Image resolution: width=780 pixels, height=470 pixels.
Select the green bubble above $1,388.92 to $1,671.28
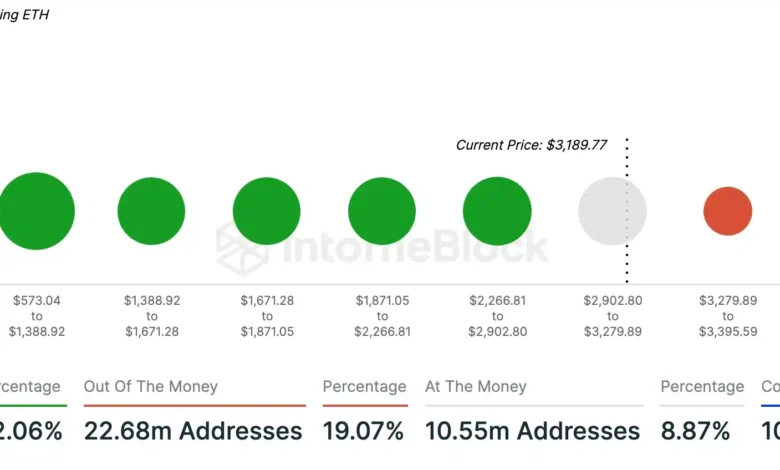[151, 211]
